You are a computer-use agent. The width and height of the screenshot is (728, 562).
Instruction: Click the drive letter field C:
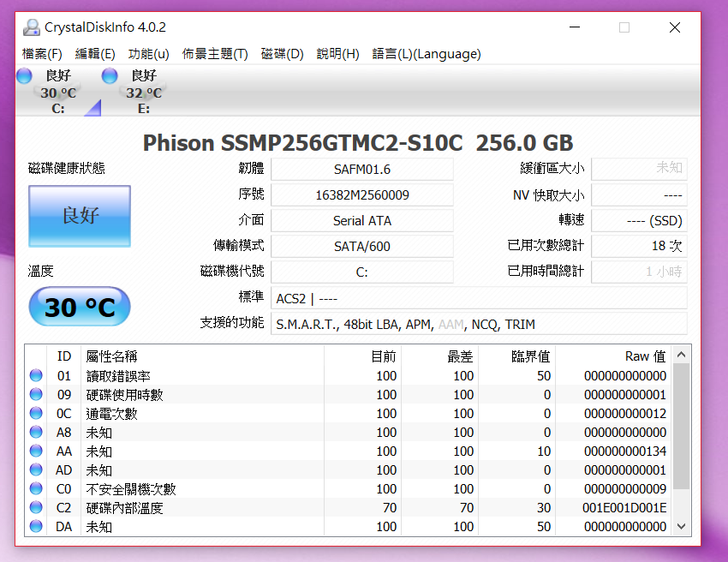362,272
